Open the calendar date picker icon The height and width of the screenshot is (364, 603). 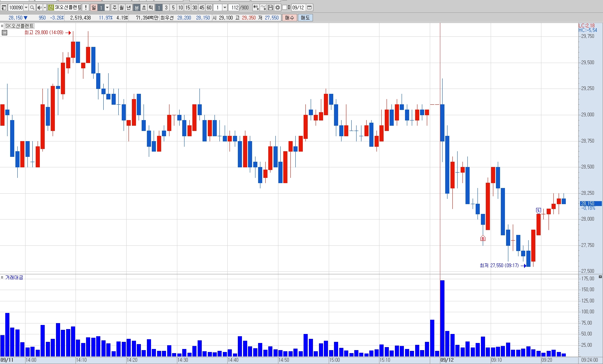coord(310,8)
